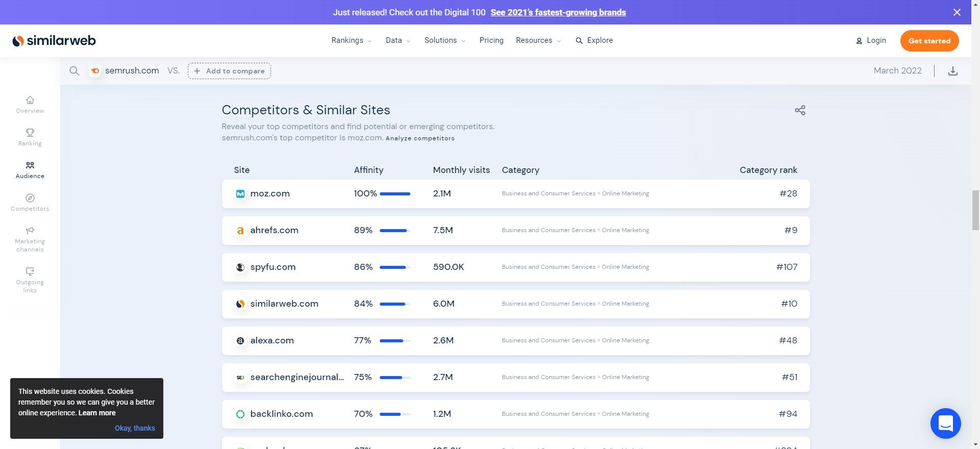
Task: Click the semrush.com domain text
Action: coord(132,71)
